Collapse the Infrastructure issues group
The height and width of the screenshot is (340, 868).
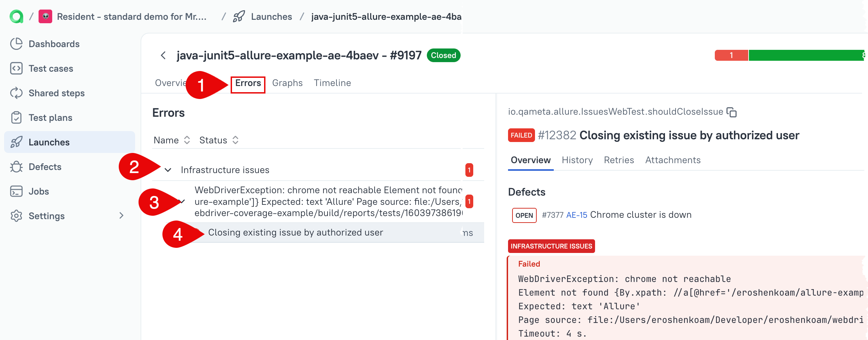[x=168, y=170]
